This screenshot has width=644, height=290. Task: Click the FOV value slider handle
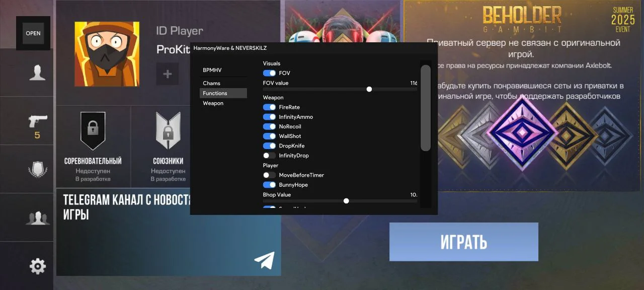(369, 89)
